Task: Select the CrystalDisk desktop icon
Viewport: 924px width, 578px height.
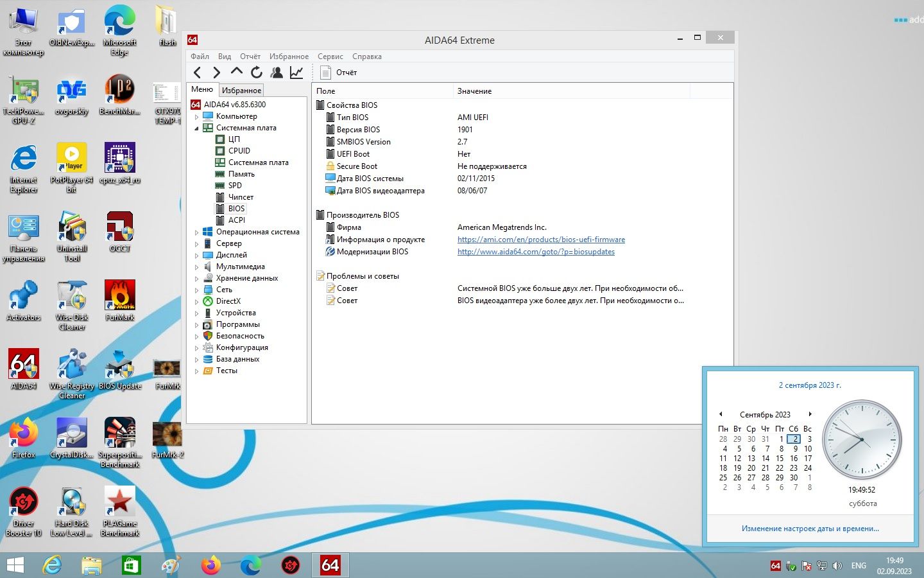Action: tap(72, 438)
